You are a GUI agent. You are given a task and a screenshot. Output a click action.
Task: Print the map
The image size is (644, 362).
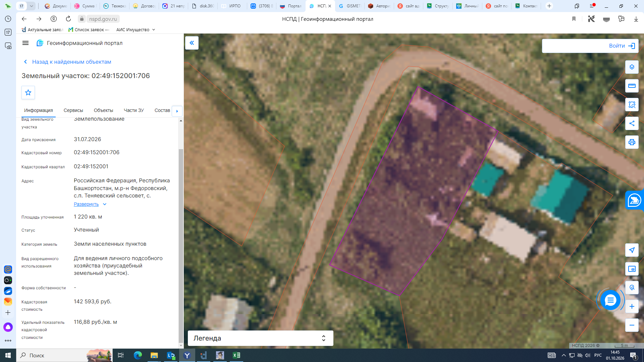click(632, 142)
